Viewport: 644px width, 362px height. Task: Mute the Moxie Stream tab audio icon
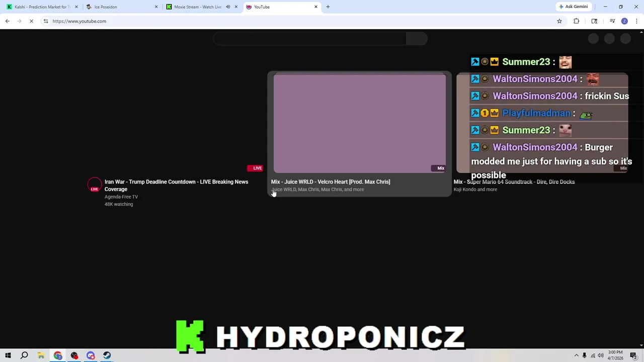(228, 7)
